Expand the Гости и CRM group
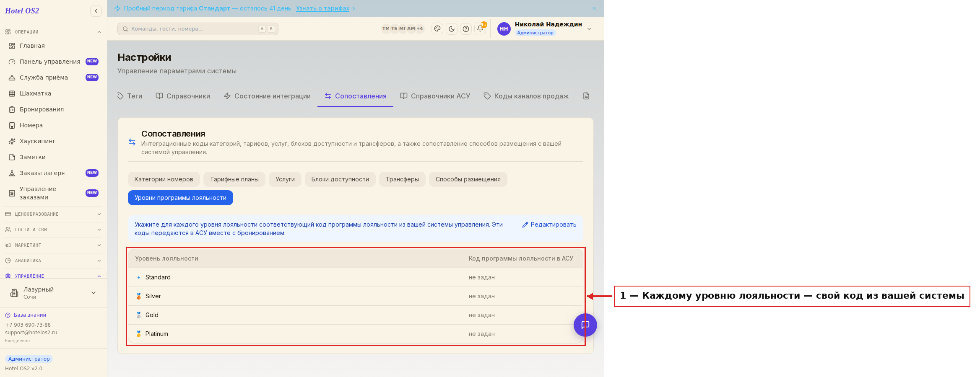 (x=53, y=230)
